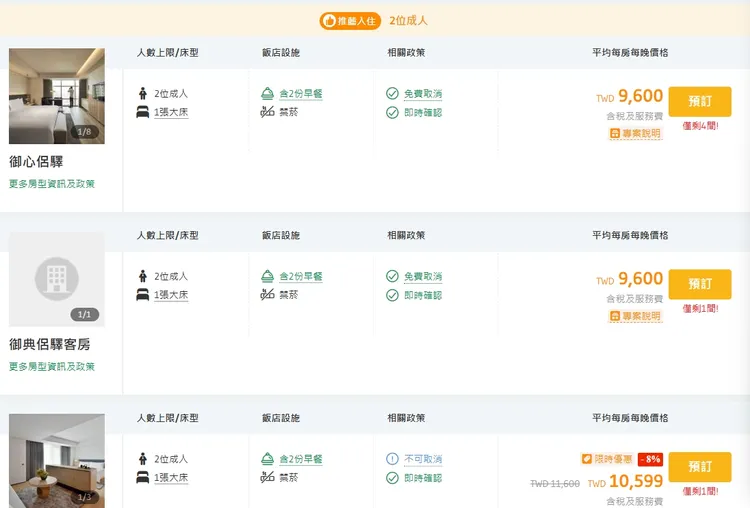750x508 pixels.
Task: Open the 不可取消 cancellation policy
Action: pyautogui.click(x=423, y=459)
